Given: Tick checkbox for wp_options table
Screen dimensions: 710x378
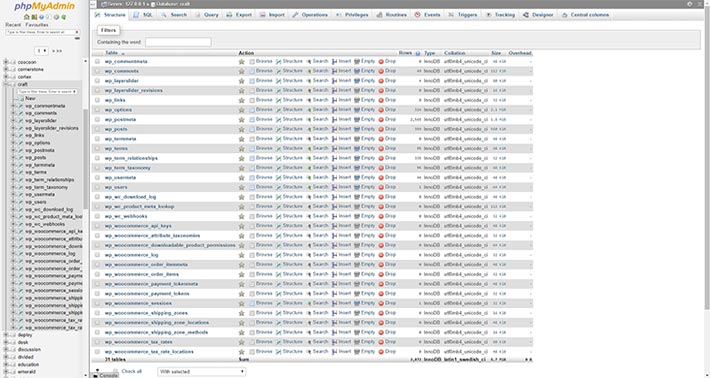Looking at the screenshot, I should (x=97, y=110).
